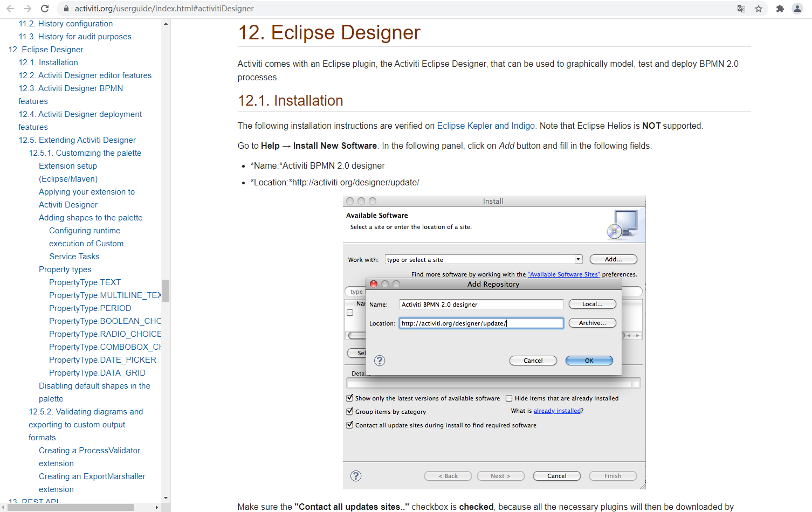Open the browser extensions puzzle icon
The width and height of the screenshot is (812, 512).
click(x=780, y=9)
